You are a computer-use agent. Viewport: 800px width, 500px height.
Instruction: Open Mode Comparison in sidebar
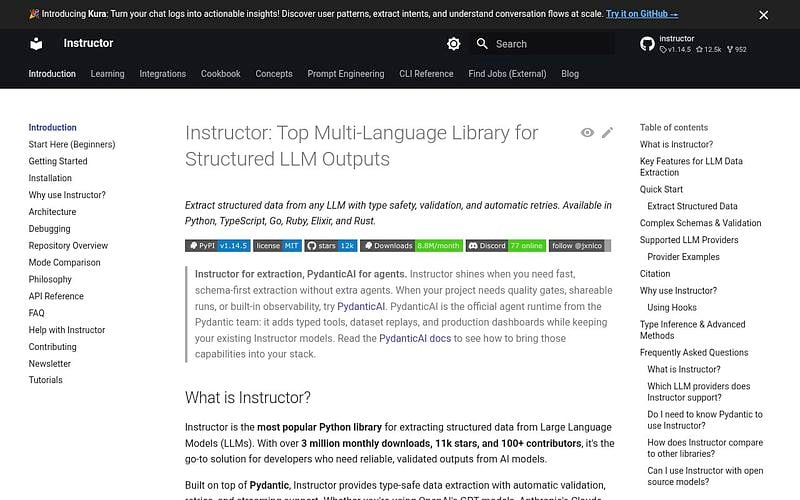pyautogui.click(x=64, y=262)
